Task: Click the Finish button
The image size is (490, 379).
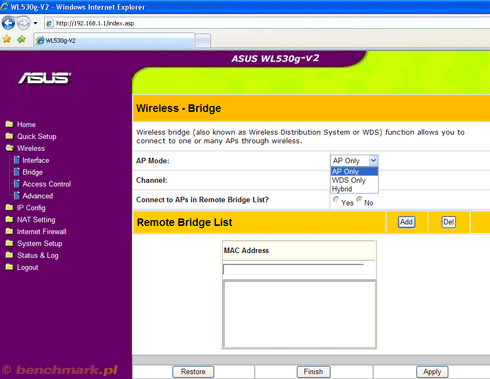Action: (313, 372)
